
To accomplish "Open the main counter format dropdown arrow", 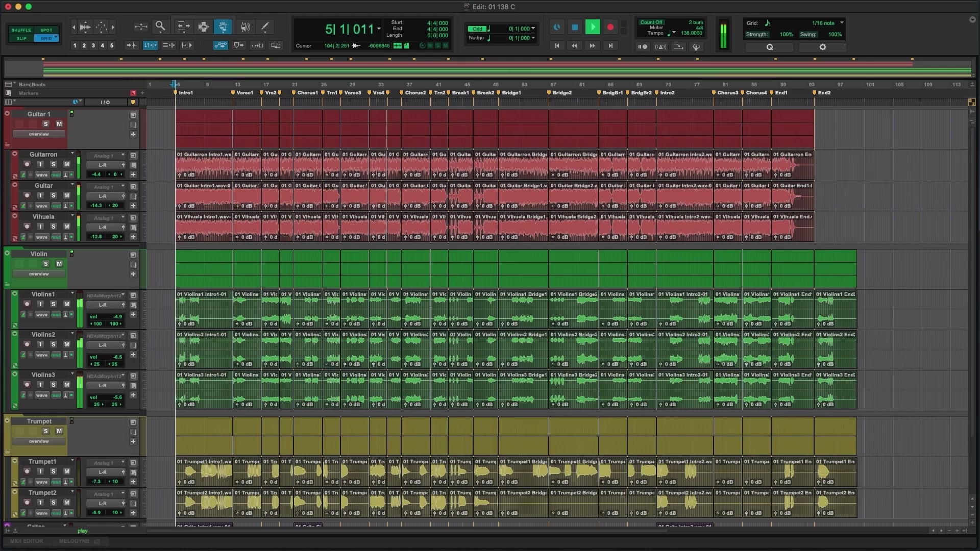I will click(379, 29).
